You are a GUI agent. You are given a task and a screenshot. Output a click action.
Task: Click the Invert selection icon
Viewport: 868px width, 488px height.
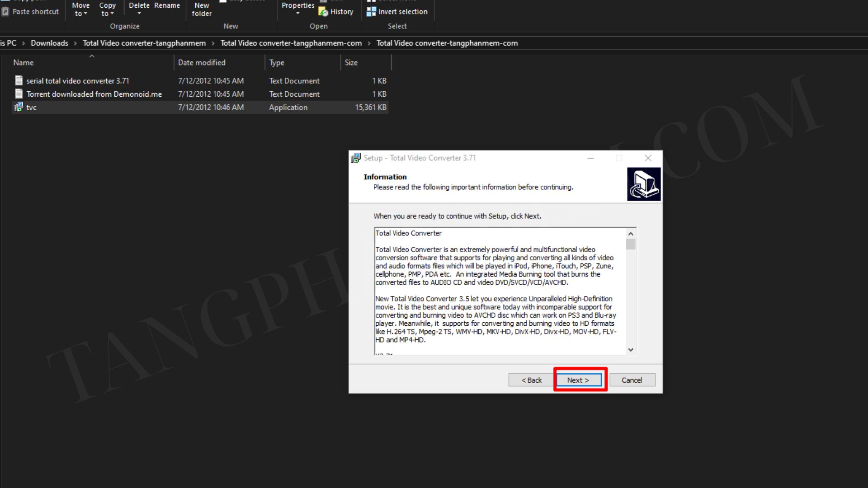click(371, 12)
